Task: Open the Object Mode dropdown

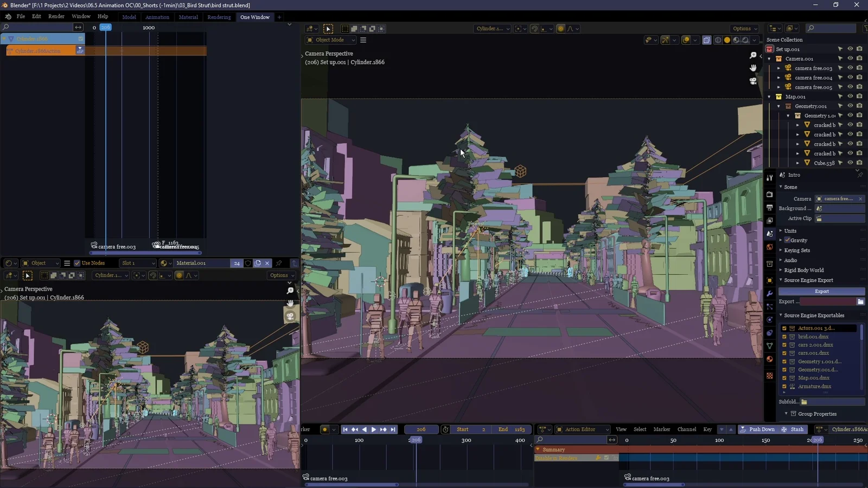Action: (331, 40)
